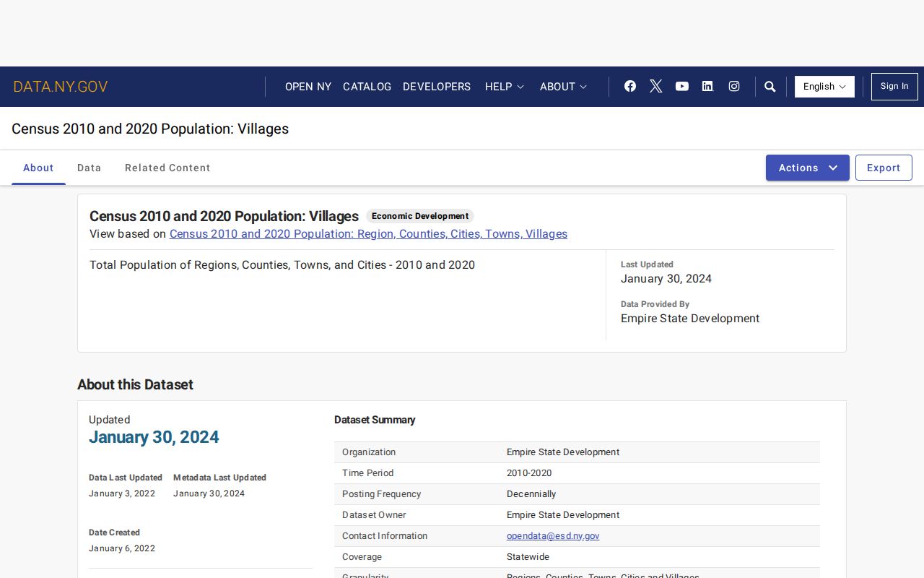Open the LinkedIn icon link
This screenshot has height=578, width=924.
(x=707, y=86)
